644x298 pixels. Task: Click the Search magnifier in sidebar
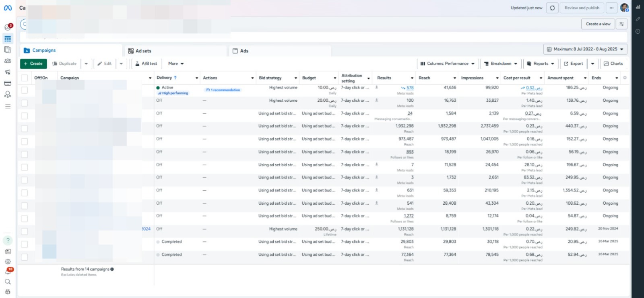click(8, 282)
